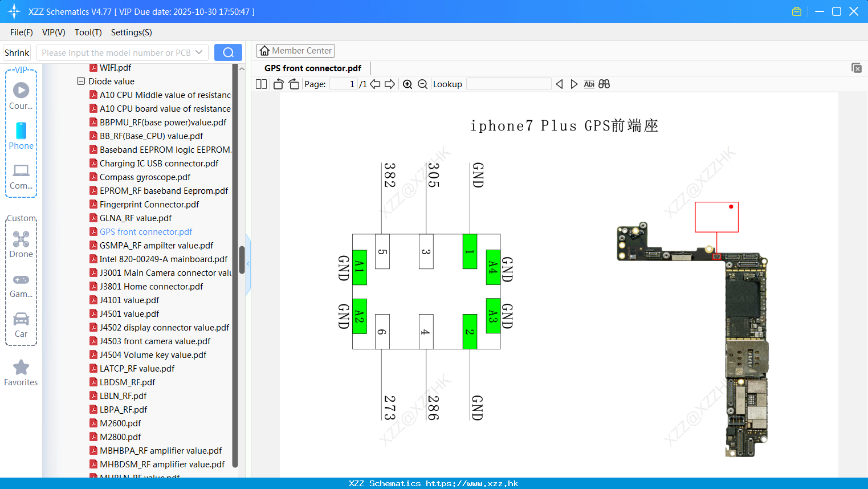Open the Car category

tap(21, 325)
